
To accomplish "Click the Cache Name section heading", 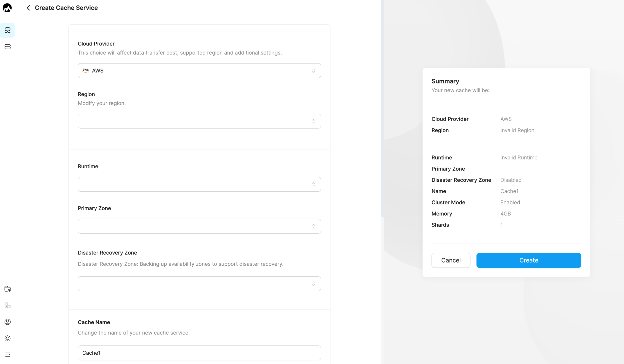I will [94, 322].
